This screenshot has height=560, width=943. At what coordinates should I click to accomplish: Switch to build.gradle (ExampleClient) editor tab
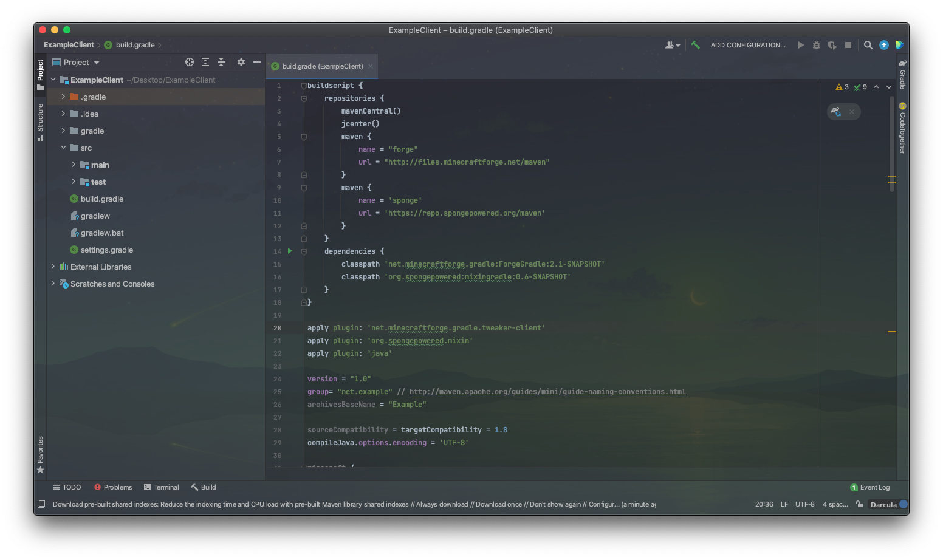point(322,66)
